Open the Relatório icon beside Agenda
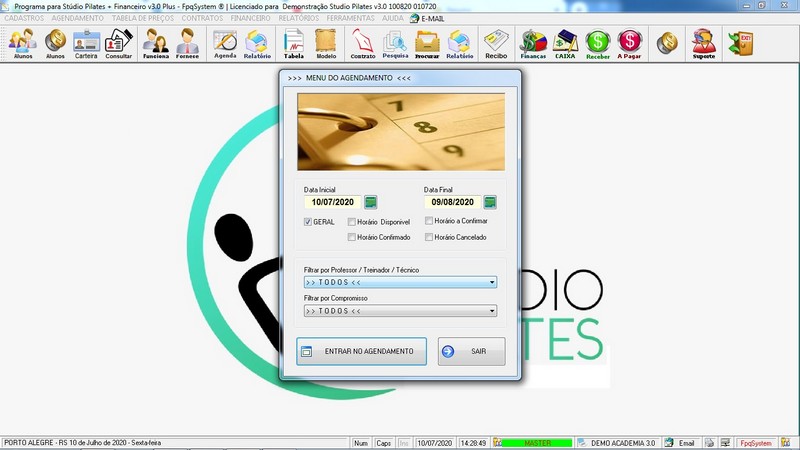 pos(257,44)
